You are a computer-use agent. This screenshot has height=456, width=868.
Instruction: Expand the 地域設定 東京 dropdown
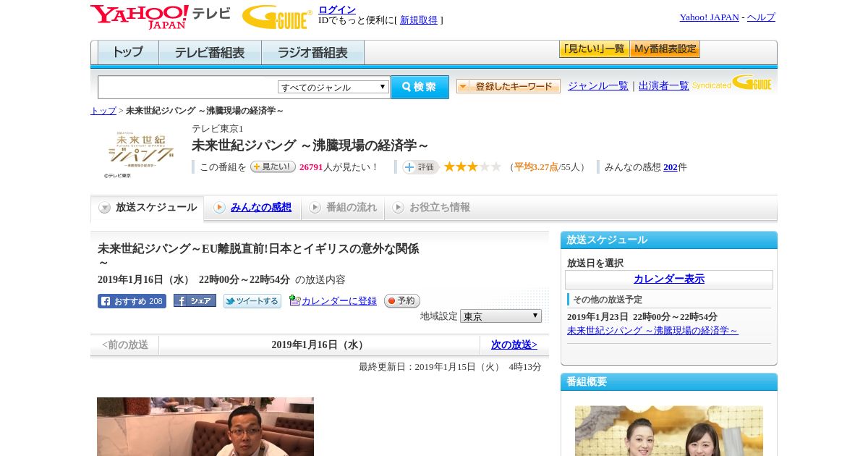pos(501,316)
